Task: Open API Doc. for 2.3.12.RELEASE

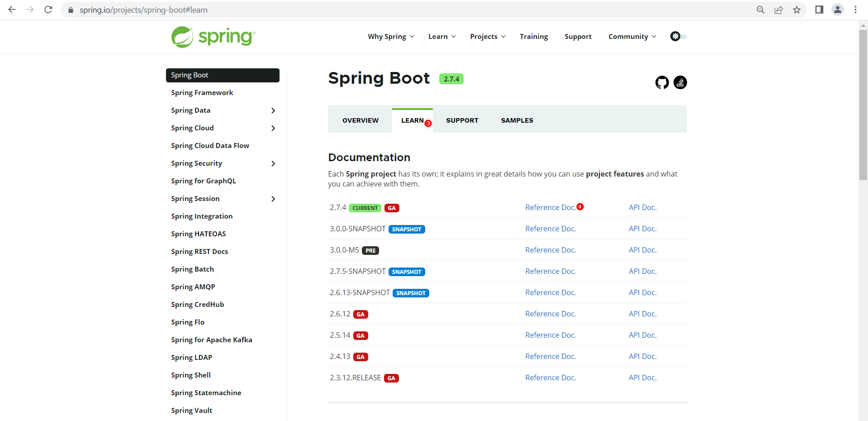Action: tap(643, 378)
